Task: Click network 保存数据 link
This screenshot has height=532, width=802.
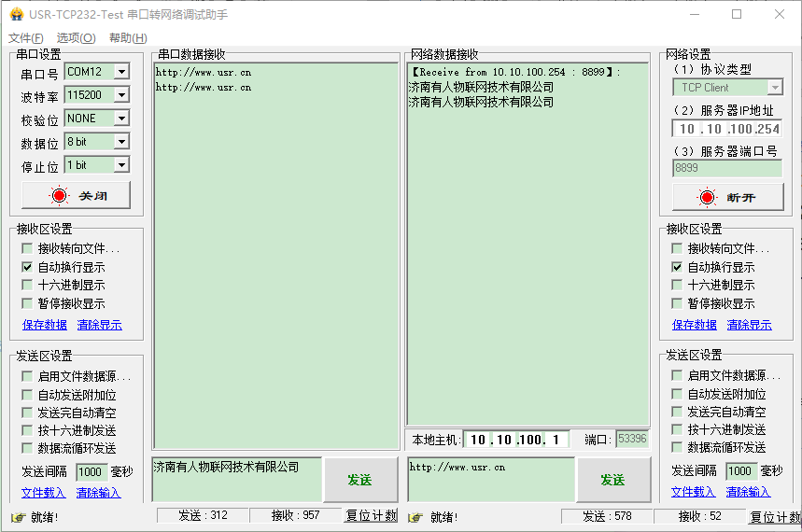Action: [x=695, y=326]
